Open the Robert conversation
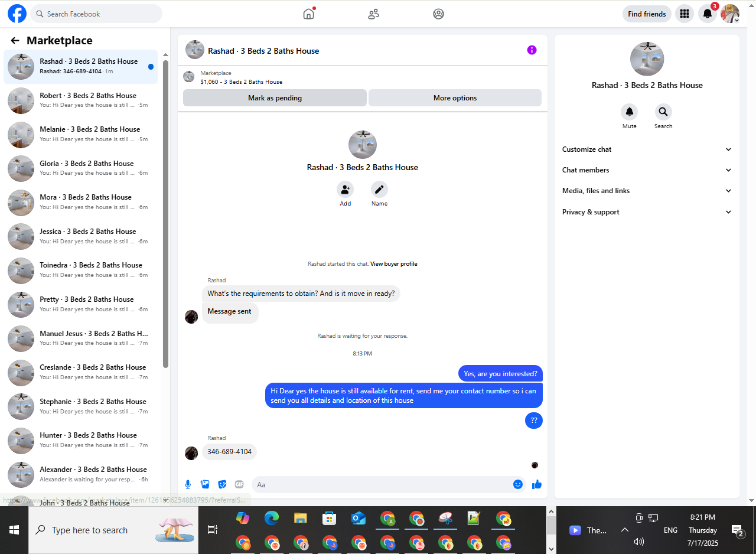The height and width of the screenshot is (554, 756). (x=81, y=100)
